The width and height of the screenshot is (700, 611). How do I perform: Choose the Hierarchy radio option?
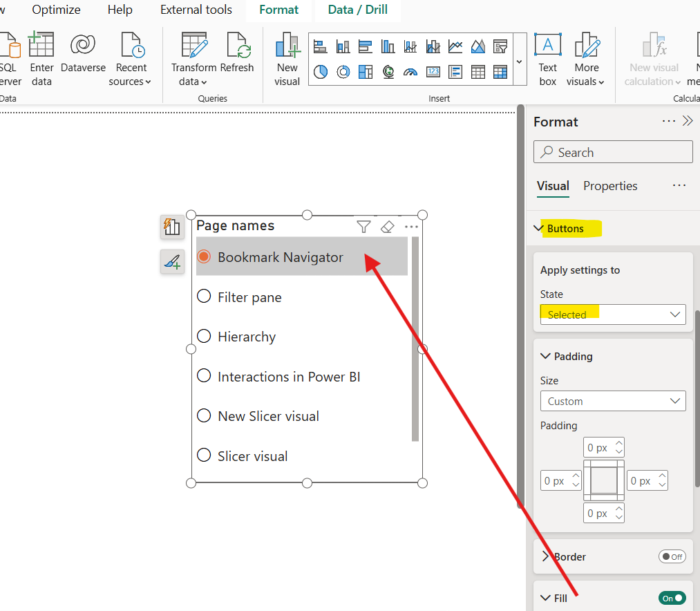point(204,336)
